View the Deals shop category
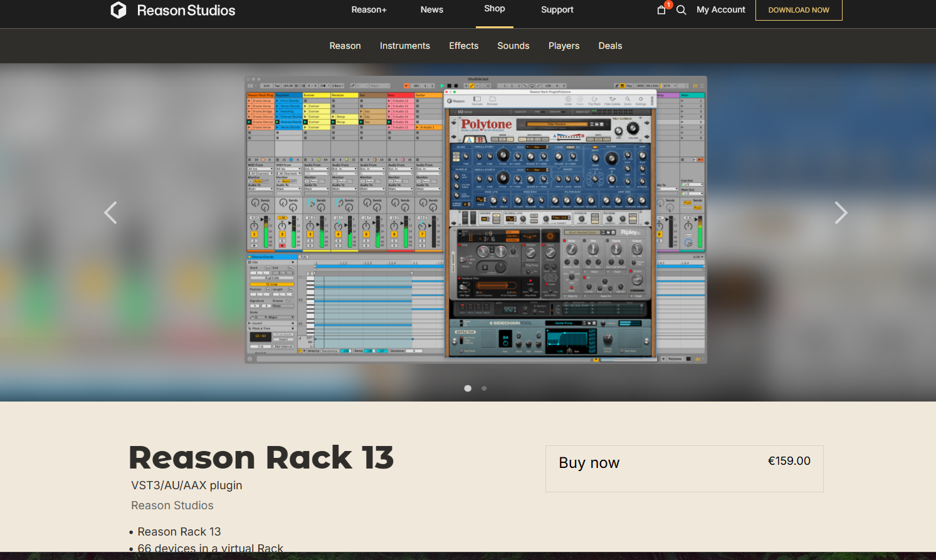The width and height of the screenshot is (936, 560). click(611, 46)
